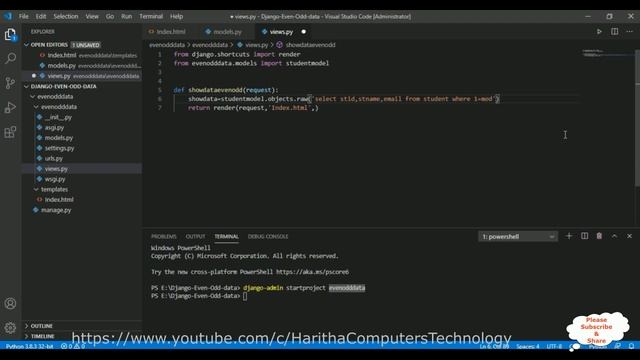
Task: Open Go menu
Action: click(x=110, y=16)
